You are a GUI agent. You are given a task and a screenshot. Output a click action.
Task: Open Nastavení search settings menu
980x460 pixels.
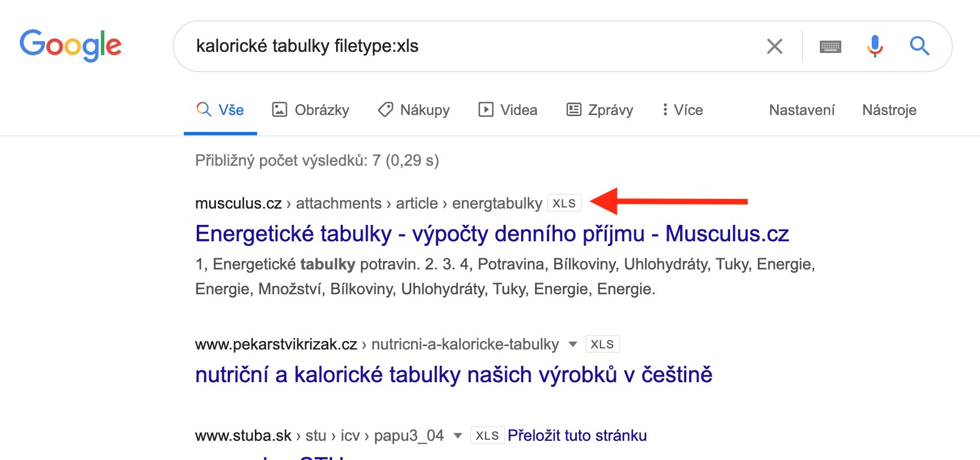click(x=801, y=110)
